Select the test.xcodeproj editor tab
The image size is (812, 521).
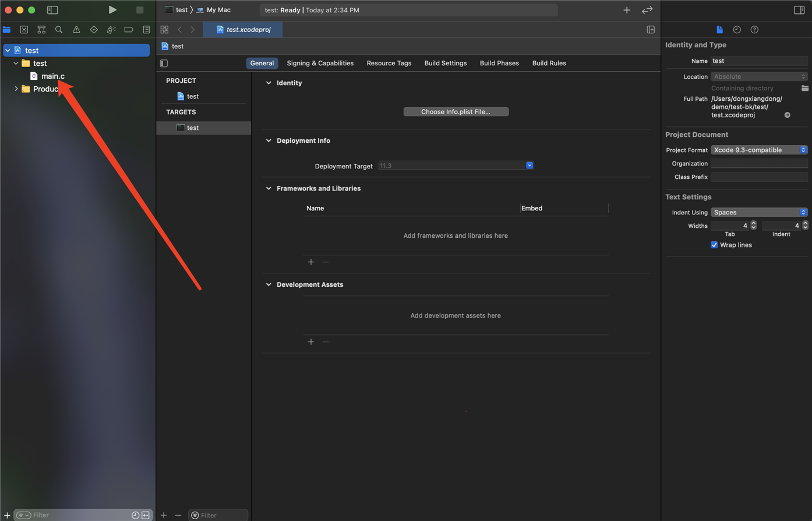click(243, 30)
